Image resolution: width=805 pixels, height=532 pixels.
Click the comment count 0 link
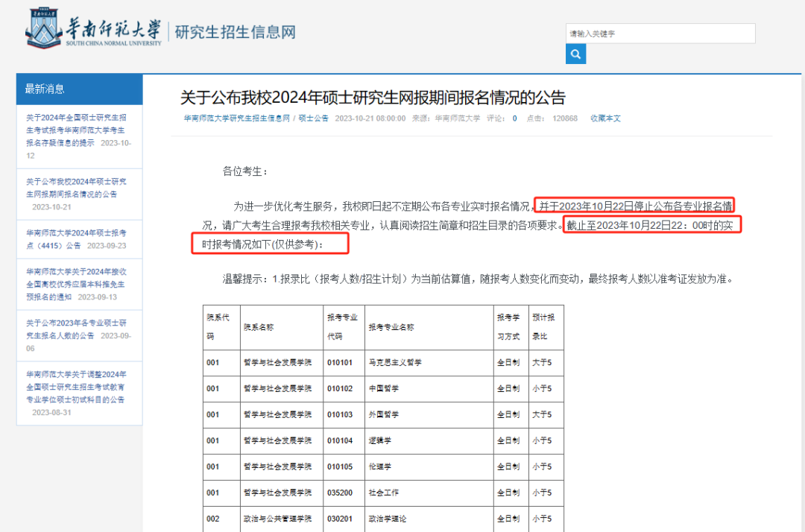(x=514, y=118)
